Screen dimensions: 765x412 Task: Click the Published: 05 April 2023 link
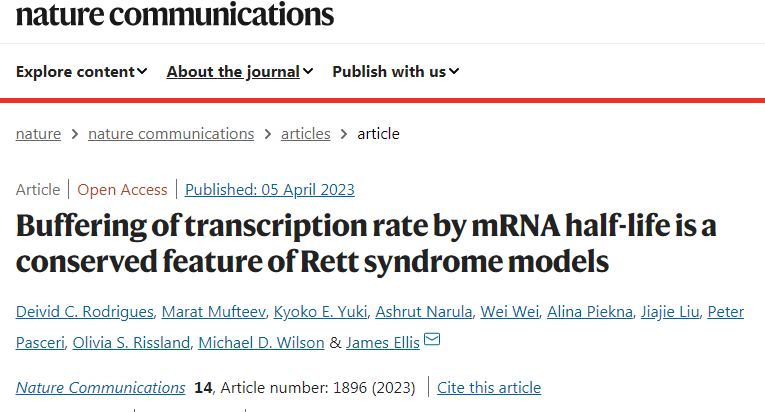(x=270, y=189)
